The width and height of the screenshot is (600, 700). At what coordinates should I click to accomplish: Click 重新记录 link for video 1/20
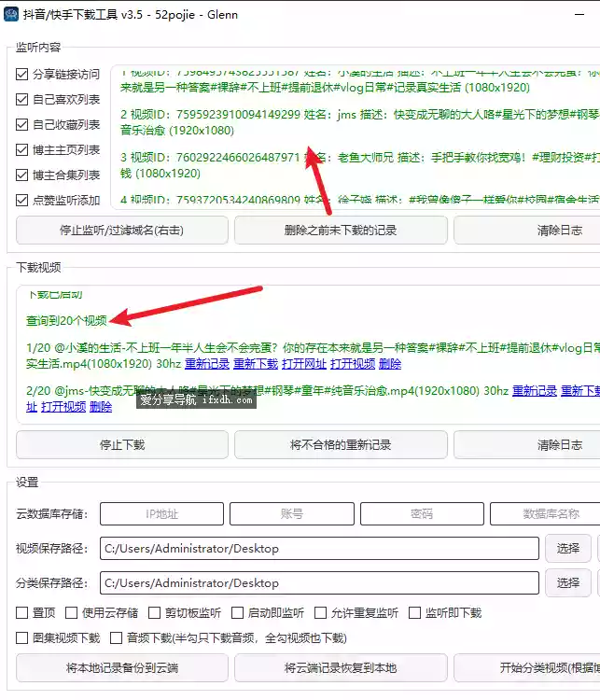(x=207, y=364)
